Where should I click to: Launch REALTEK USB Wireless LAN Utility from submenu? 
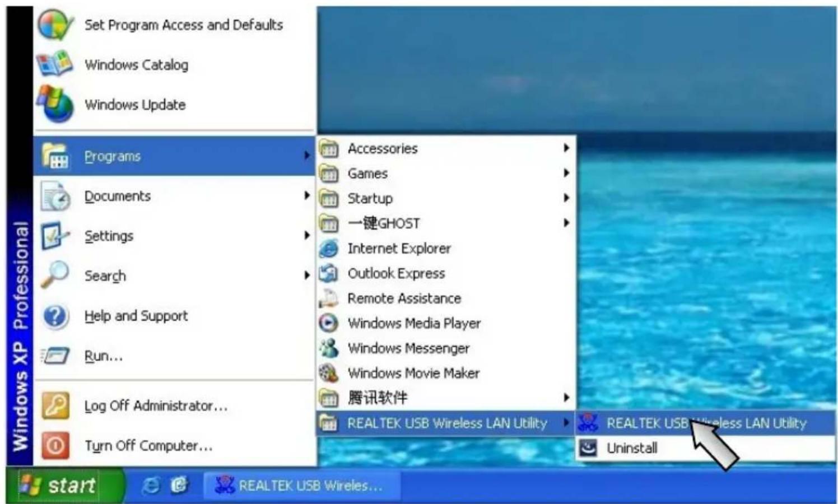(x=706, y=423)
